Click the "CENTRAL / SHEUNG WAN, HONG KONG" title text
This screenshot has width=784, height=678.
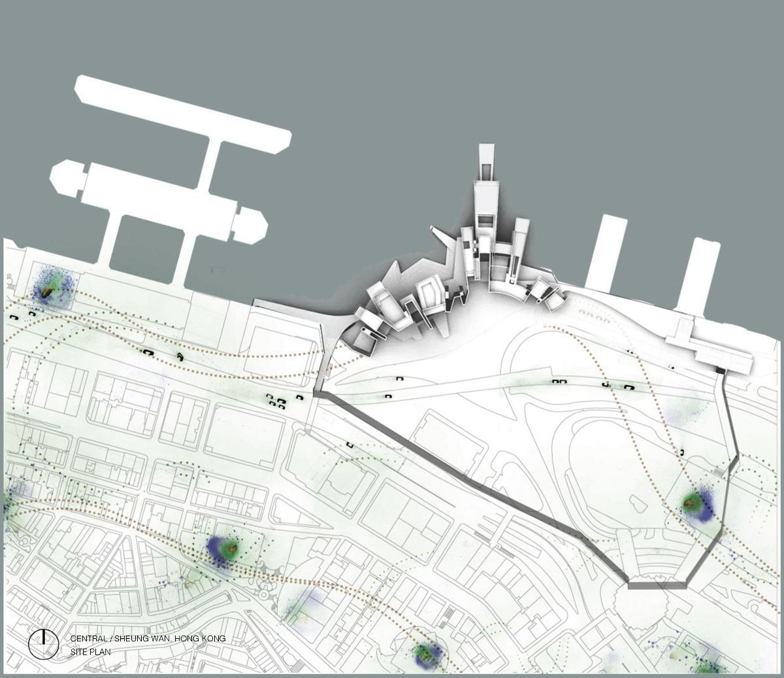click(148, 638)
